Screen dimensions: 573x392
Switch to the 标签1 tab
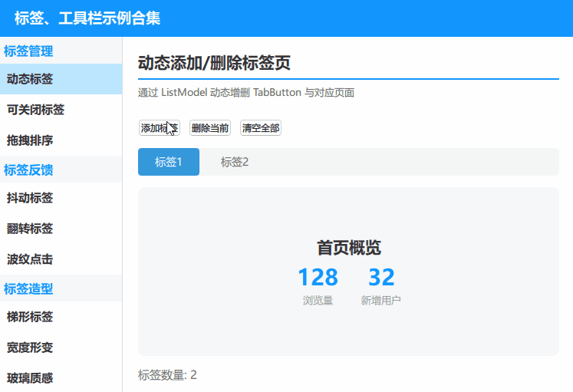[x=169, y=162]
